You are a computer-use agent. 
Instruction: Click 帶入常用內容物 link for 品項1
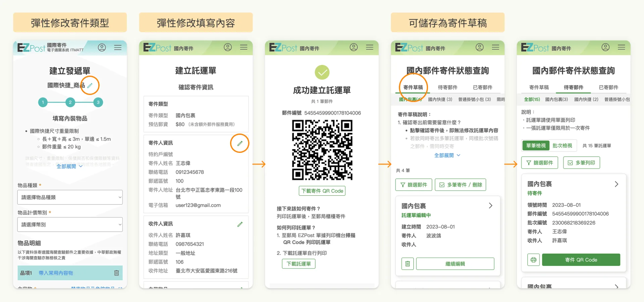click(56, 273)
